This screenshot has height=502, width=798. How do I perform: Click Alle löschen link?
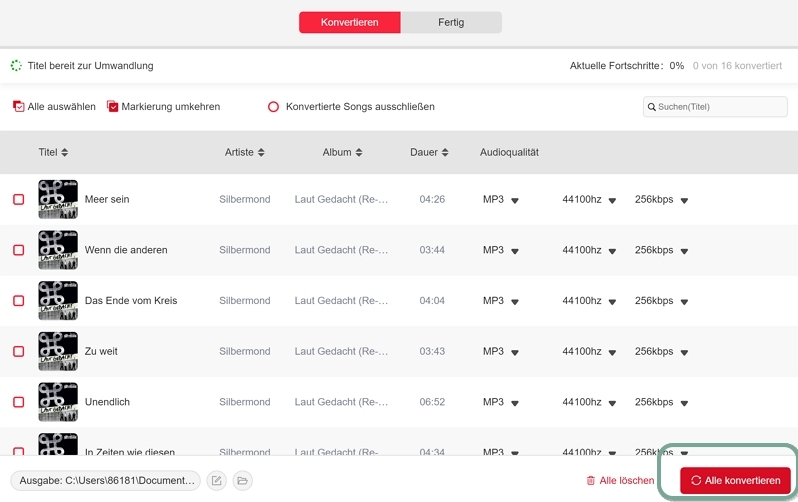(x=620, y=481)
